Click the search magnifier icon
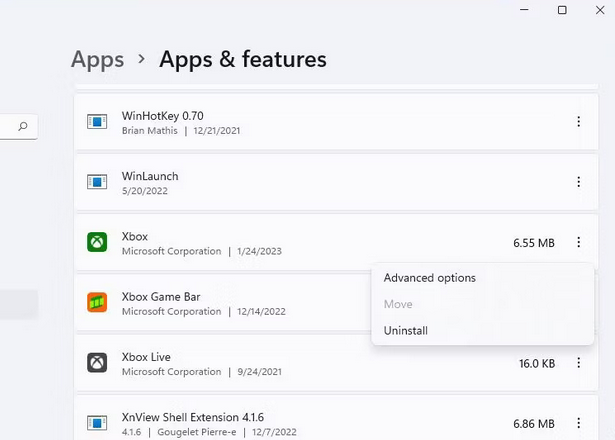 point(23,126)
